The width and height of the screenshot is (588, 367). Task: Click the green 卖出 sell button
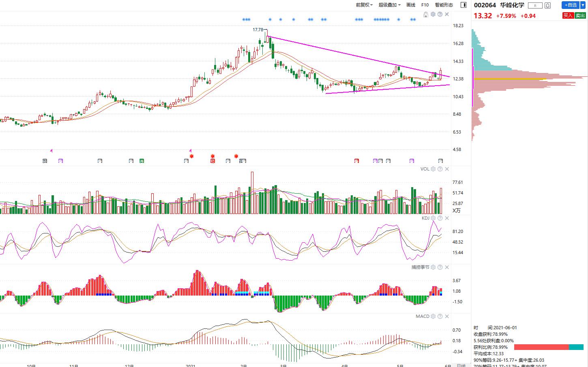point(580,15)
